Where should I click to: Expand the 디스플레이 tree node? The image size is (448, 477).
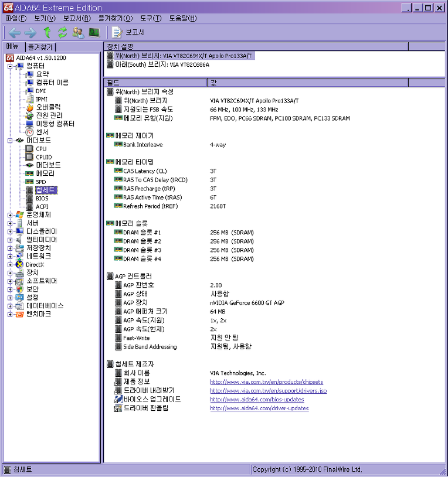coord(10,231)
